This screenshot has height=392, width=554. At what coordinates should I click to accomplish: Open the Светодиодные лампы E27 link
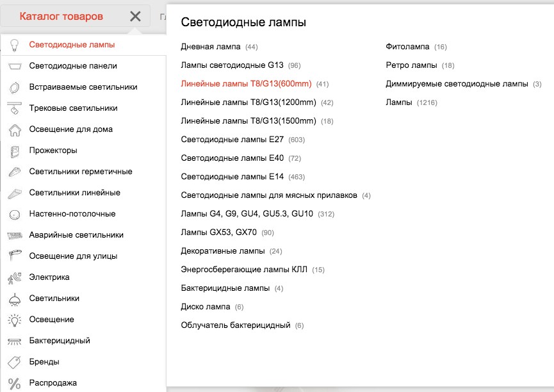coord(232,140)
